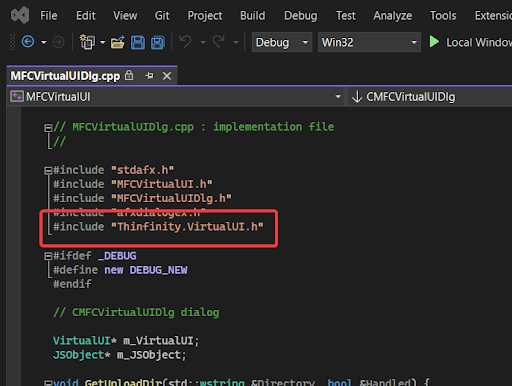
Task: Click the m_JSObject variable name
Action: point(148,355)
